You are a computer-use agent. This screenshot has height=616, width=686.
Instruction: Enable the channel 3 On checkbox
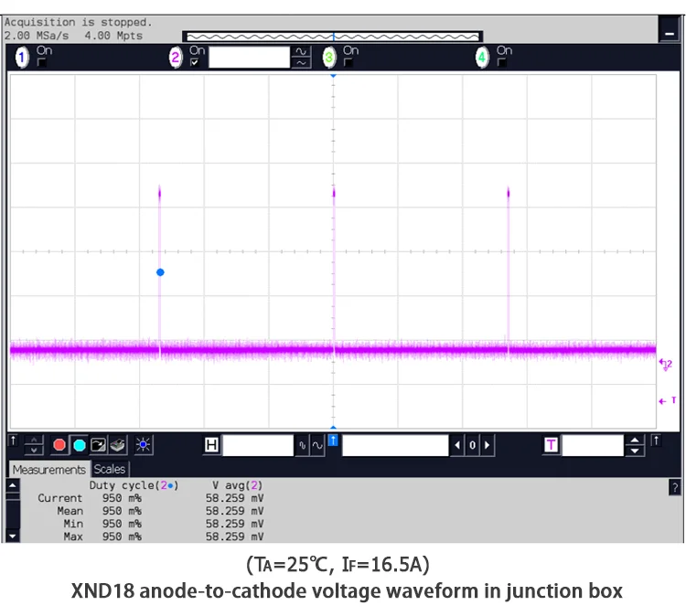[348, 64]
